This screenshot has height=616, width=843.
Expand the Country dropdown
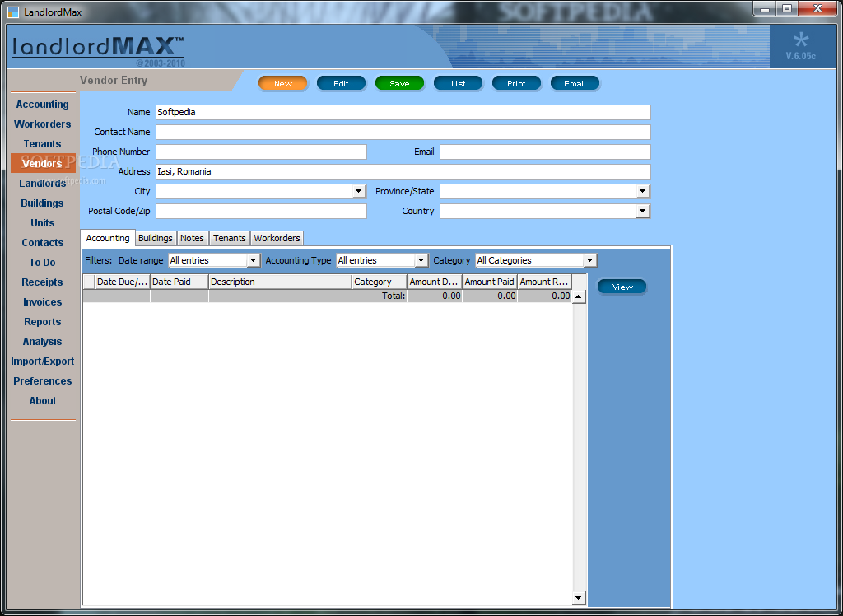pyautogui.click(x=643, y=212)
